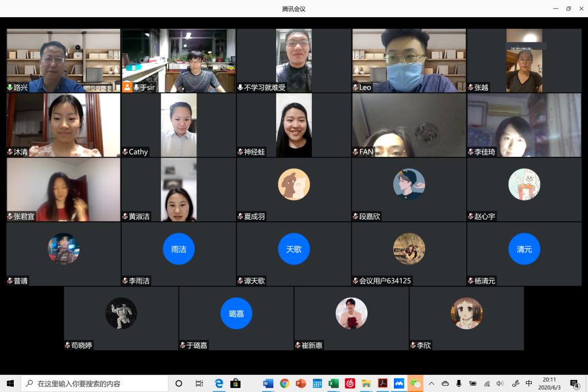
Task: Select the blue 雨洁 avatar circle
Action: (179, 249)
